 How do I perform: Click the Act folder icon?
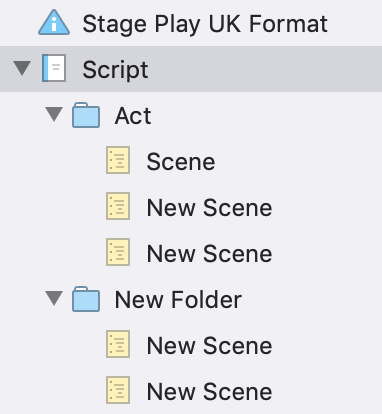(86, 115)
